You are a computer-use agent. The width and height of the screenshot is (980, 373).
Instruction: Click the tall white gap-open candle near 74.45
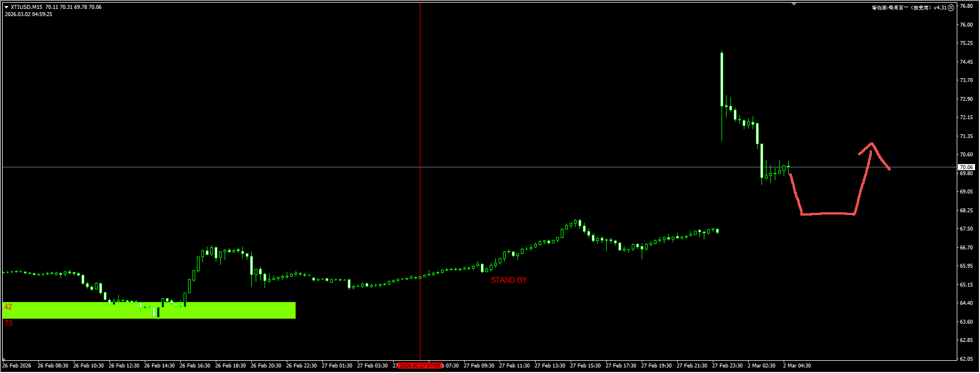pyautogui.click(x=722, y=78)
